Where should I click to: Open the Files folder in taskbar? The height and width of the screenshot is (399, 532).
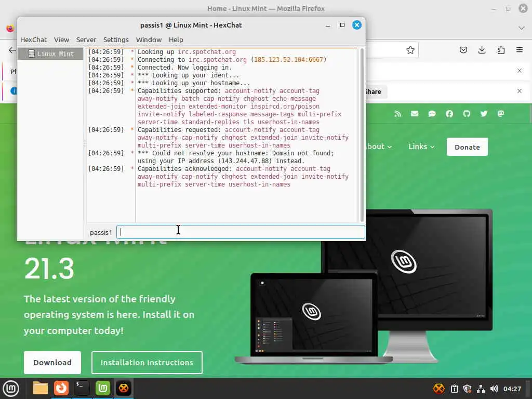[41, 388]
